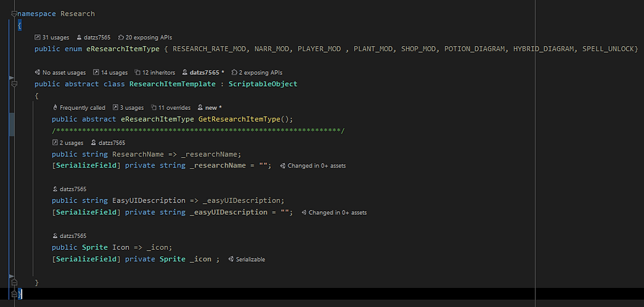
Task: Click SerializeField attribute on the _researchName line
Action: 86,166
